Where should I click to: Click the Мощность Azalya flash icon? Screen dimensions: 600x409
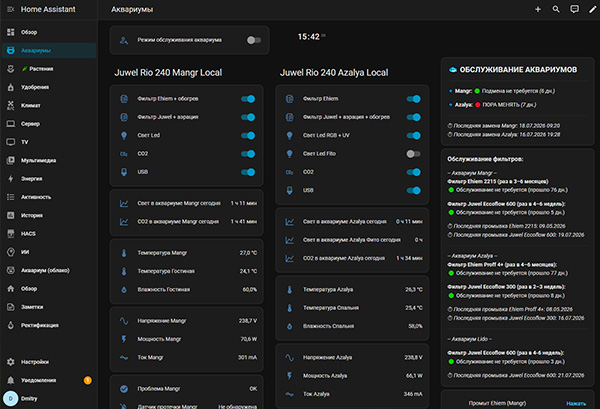[290, 376]
